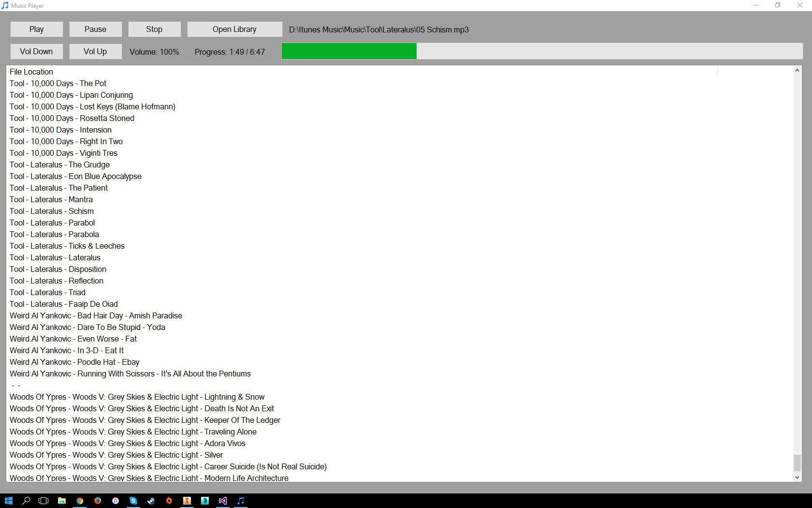Select 'Tool - 10,000 Days - Intension'

[x=60, y=130]
